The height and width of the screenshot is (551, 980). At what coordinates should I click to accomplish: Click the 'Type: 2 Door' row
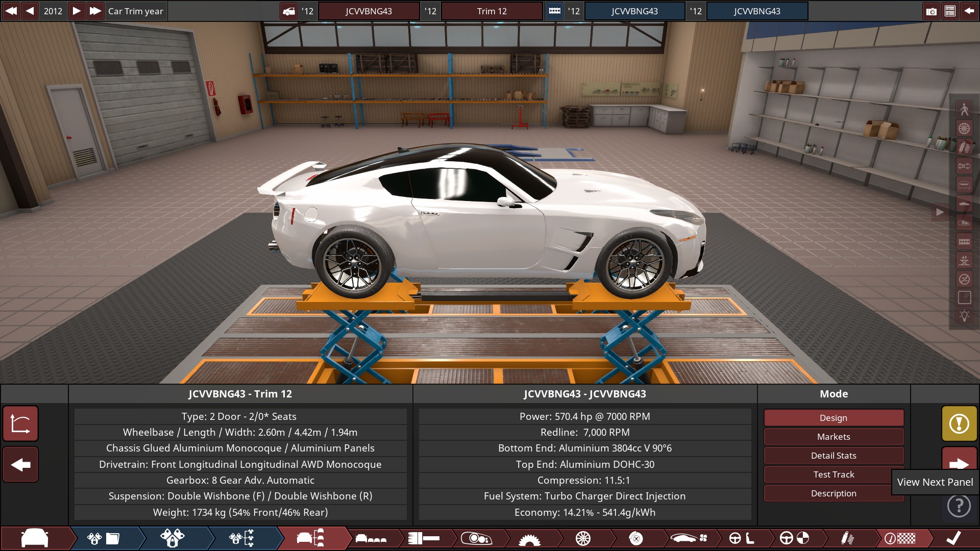pyautogui.click(x=240, y=416)
